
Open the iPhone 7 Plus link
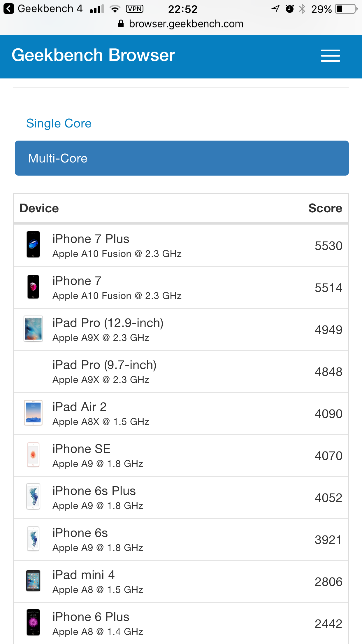pyautogui.click(x=91, y=239)
